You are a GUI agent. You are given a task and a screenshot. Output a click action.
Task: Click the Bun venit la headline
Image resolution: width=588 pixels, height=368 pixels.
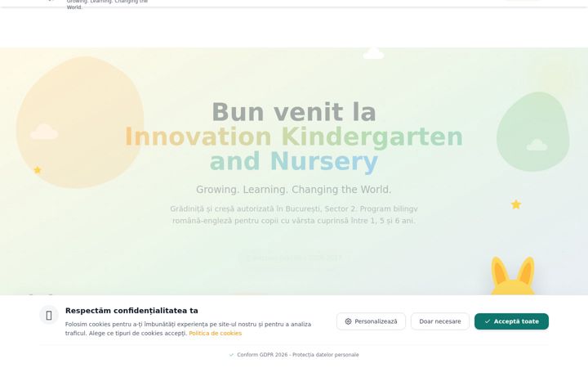(x=294, y=112)
